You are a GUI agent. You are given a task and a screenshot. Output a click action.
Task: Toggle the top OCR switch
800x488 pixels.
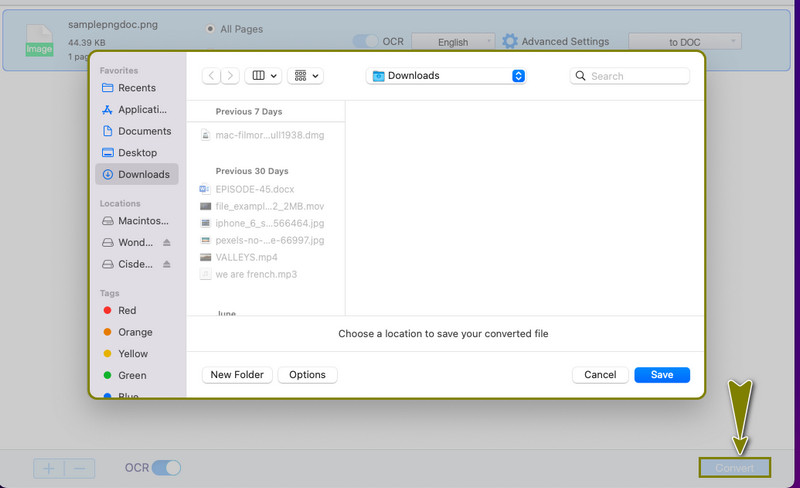(x=366, y=41)
